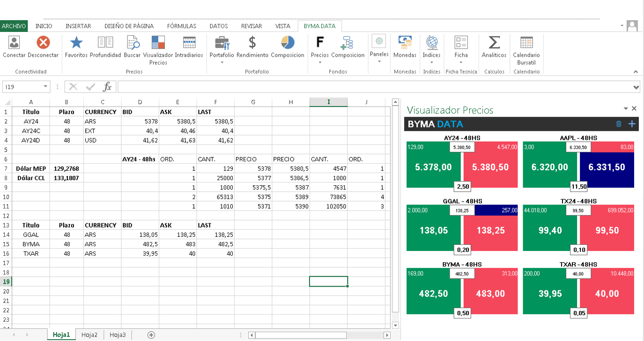
Task: Open the Indices globe icon
Action: tap(432, 43)
